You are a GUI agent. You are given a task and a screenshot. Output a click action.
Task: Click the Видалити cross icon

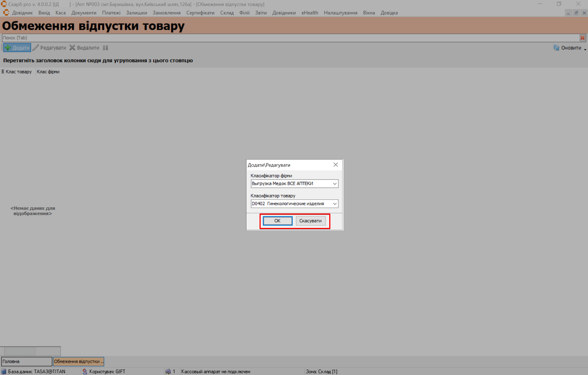[72, 48]
